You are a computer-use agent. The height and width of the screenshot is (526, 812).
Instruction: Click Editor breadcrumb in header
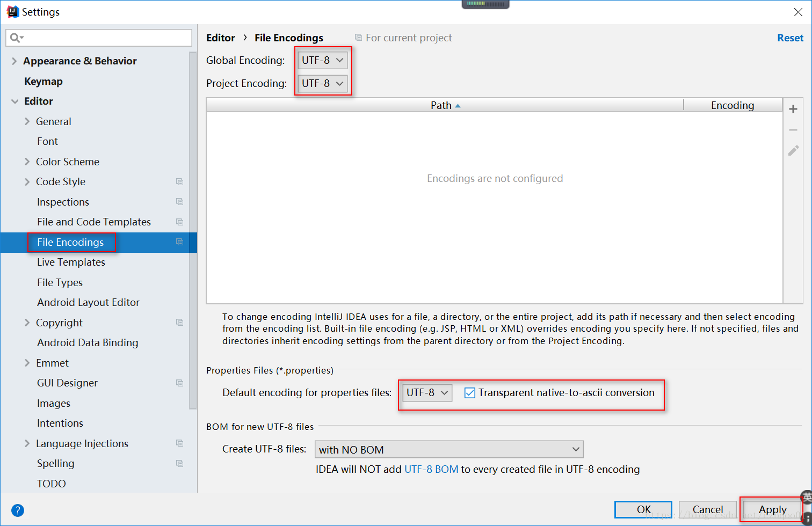click(x=221, y=38)
